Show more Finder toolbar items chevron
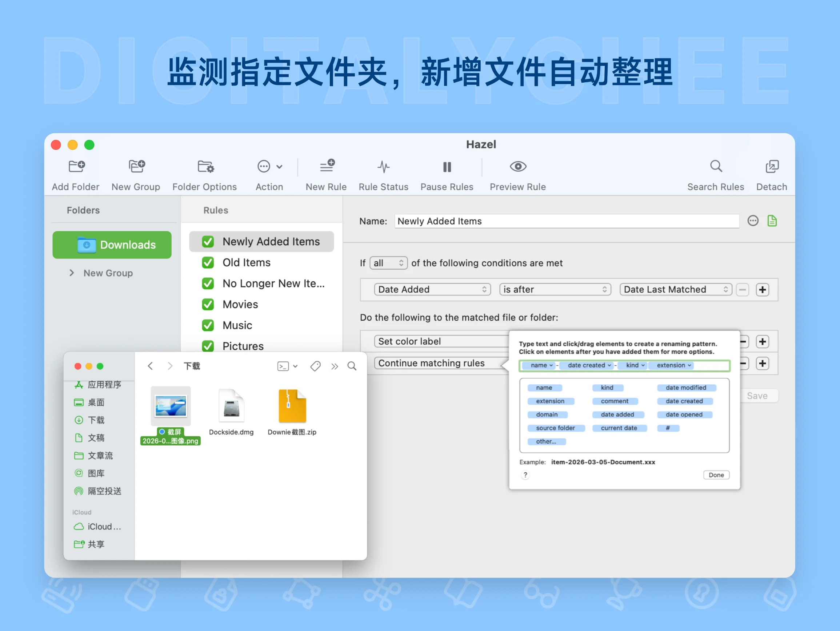This screenshot has width=840, height=631. point(335,366)
